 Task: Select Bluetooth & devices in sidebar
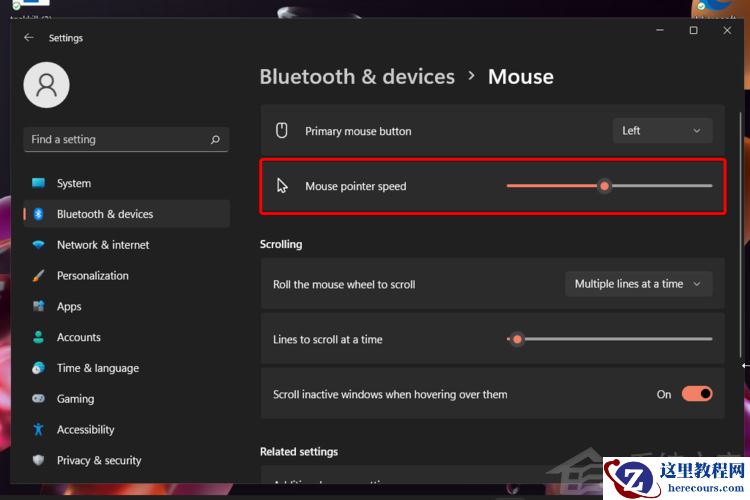click(x=126, y=214)
